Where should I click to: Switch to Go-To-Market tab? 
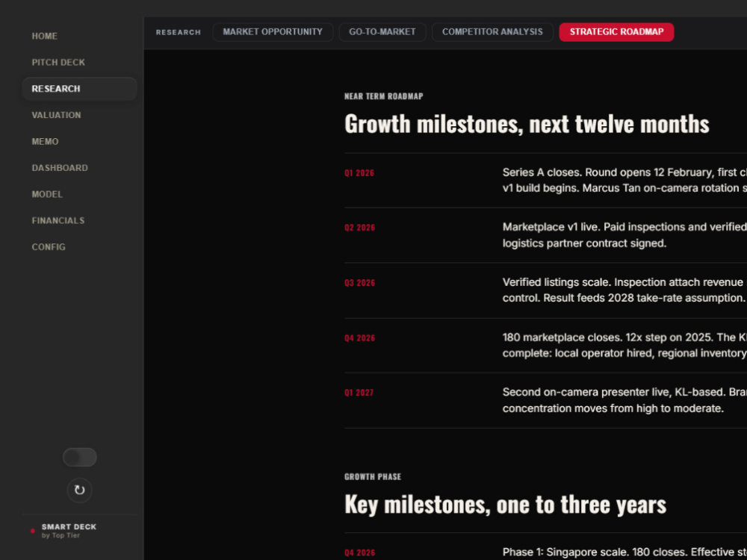click(x=382, y=32)
